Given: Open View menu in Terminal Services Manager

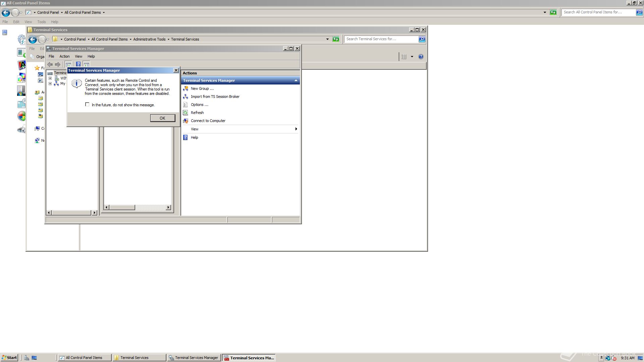Looking at the screenshot, I should [x=78, y=56].
